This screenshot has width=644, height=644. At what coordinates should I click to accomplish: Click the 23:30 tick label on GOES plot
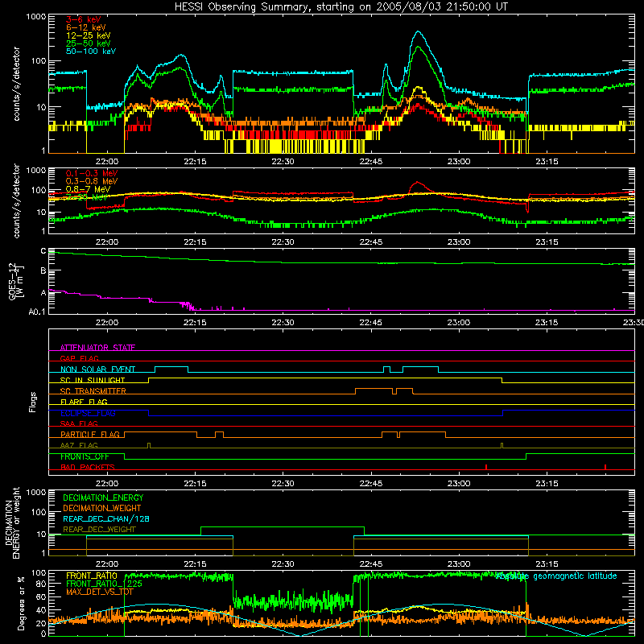point(633,323)
